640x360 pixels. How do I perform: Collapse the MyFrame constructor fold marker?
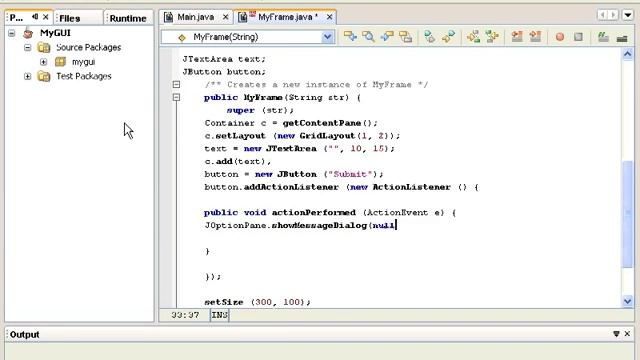(x=176, y=97)
